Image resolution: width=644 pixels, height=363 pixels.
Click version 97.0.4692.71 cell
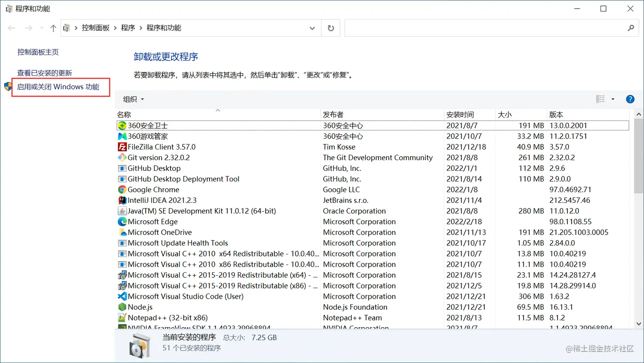570,190
